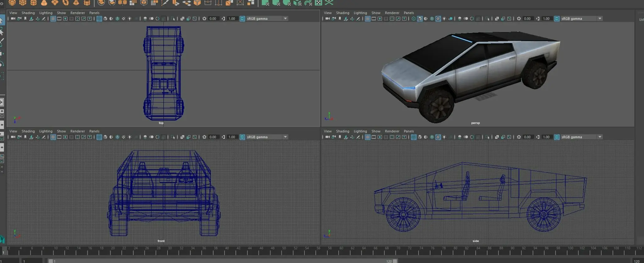Screen dimensions: 644x263
Task: Open sRGB gamma dropdown in persp viewport
Action: point(581,19)
